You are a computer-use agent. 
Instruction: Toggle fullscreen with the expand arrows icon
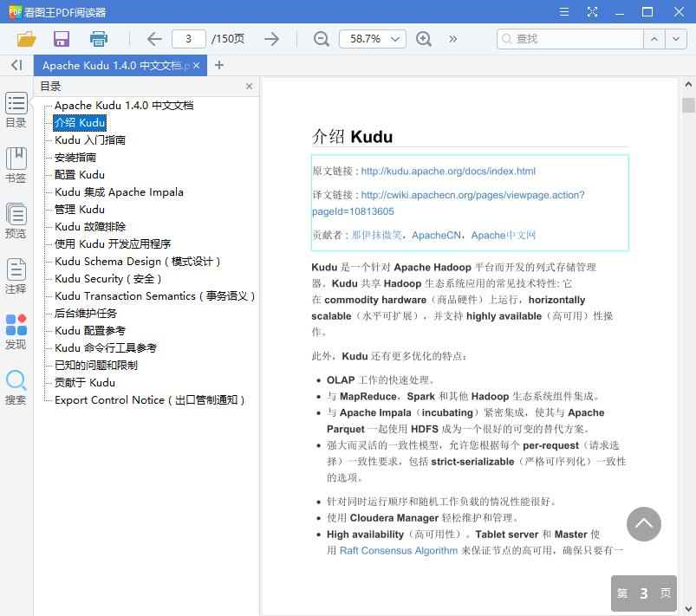592,12
